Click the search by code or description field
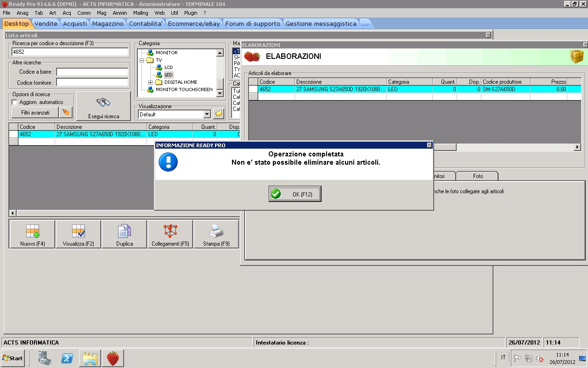The image size is (588, 368). (69, 52)
